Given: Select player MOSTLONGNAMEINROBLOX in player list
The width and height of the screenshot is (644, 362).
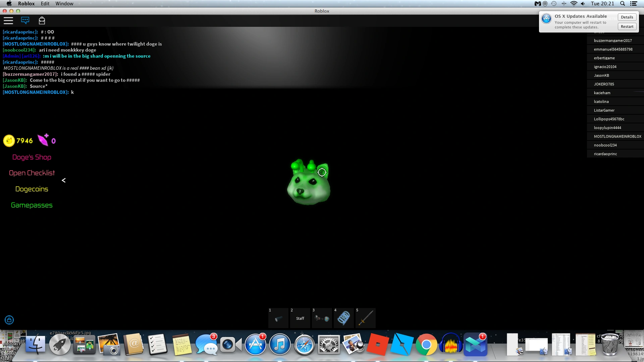Looking at the screenshot, I should tap(617, 136).
